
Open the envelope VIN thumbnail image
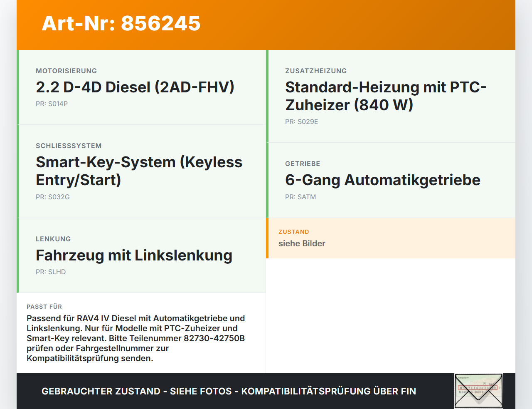[x=478, y=391]
